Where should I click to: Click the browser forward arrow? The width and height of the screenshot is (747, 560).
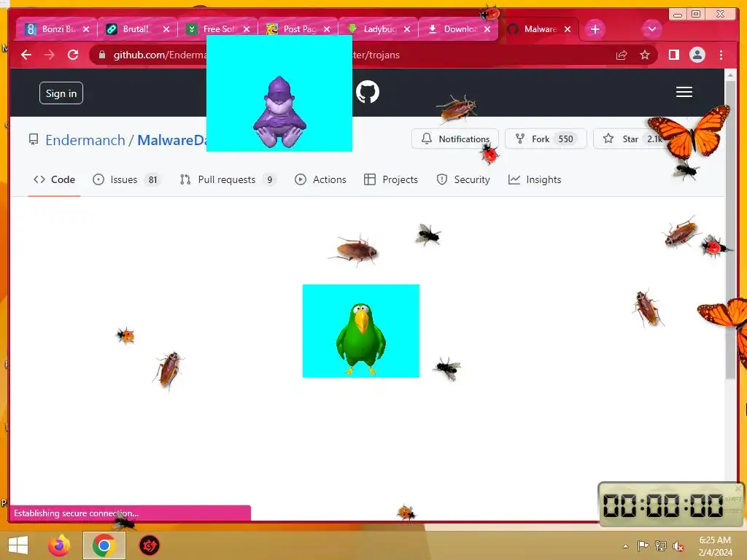[x=50, y=55]
